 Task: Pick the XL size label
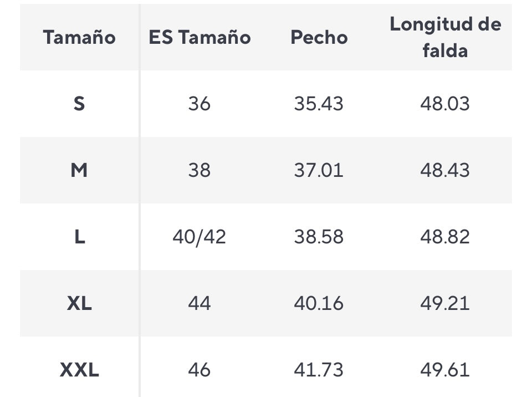[x=79, y=303]
